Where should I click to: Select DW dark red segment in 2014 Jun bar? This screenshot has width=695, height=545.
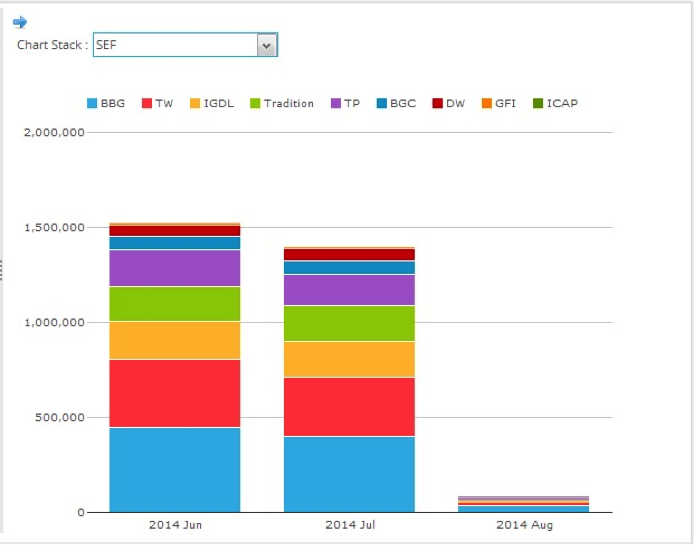pos(175,231)
